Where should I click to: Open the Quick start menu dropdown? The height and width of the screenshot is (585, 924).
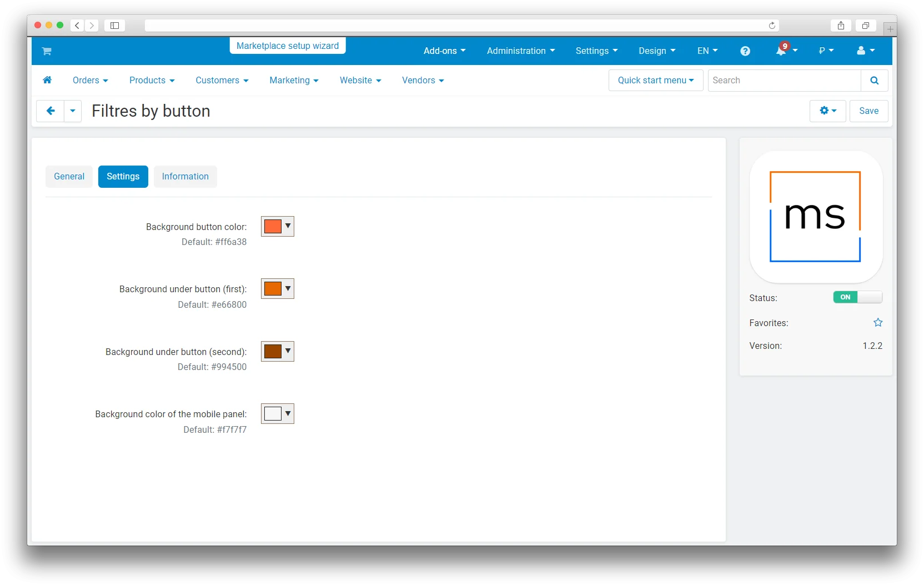(656, 81)
